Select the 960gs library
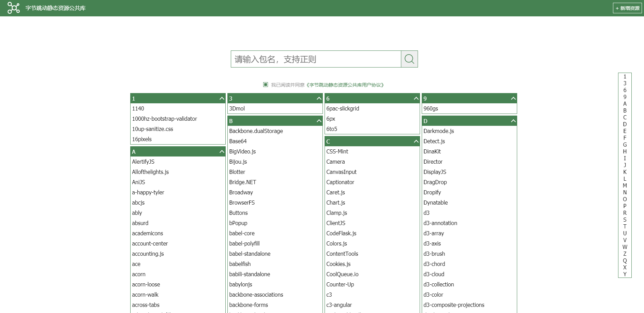 (x=431, y=108)
